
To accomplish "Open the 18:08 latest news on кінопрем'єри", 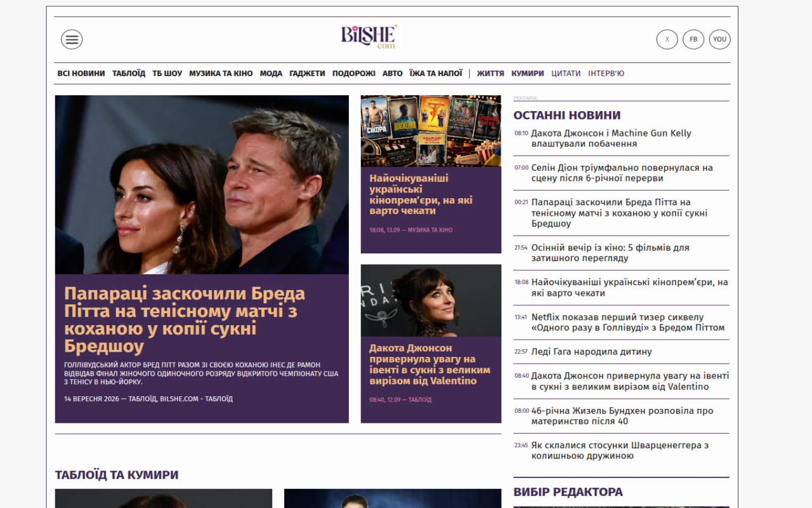I will [629, 288].
